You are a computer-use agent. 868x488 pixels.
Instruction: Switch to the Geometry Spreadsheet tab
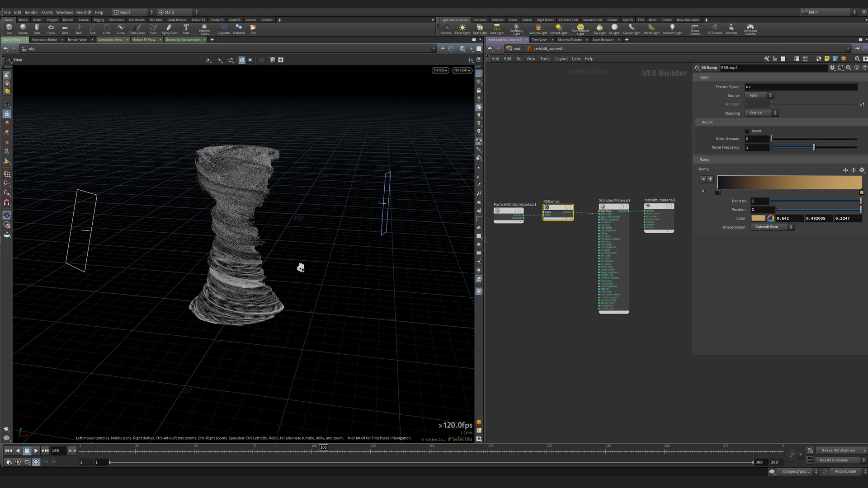pyautogui.click(x=183, y=40)
